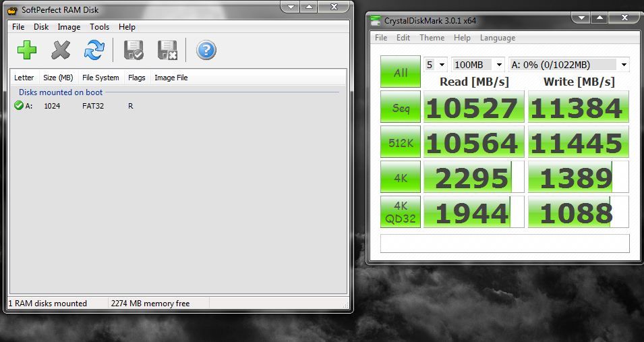The height and width of the screenshot is (342, 644).
Task: Open the Tools menu in RAM Disk
Action: click(99, 27)
